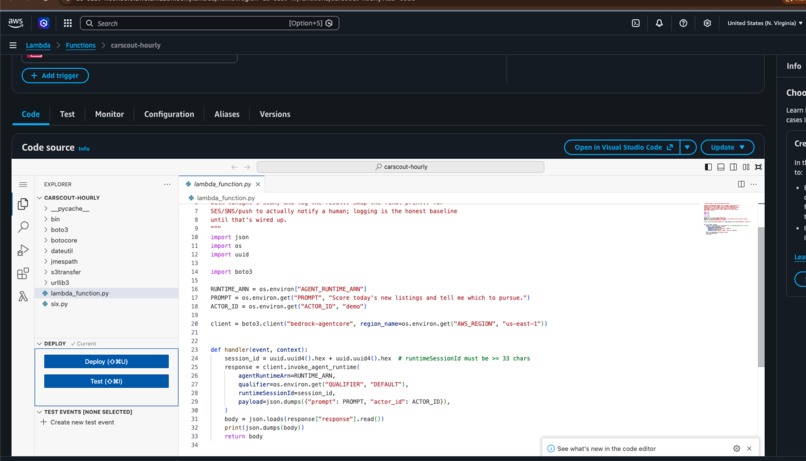Open the editor Search view icon
806x461 pixels.
(x=23, y=227)
